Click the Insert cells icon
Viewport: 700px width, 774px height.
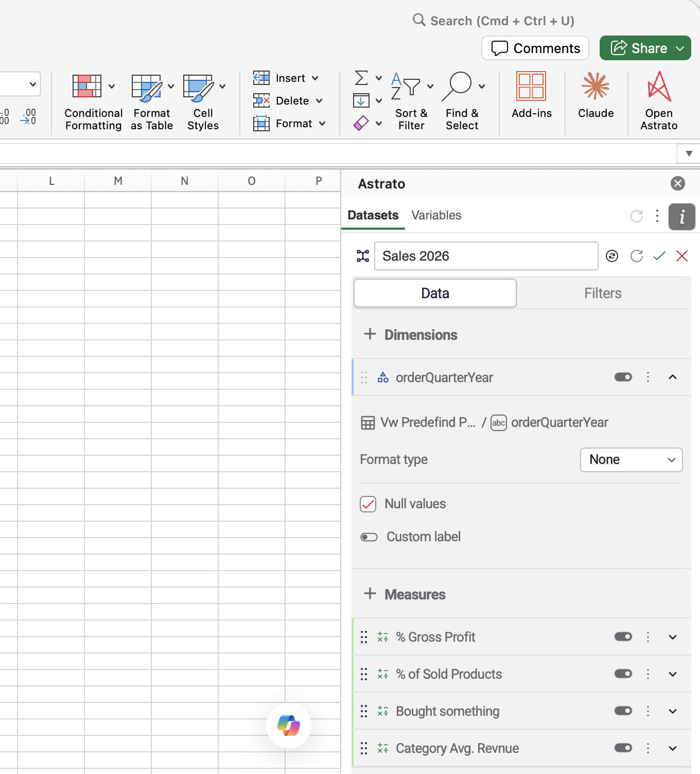pos(261,78)
